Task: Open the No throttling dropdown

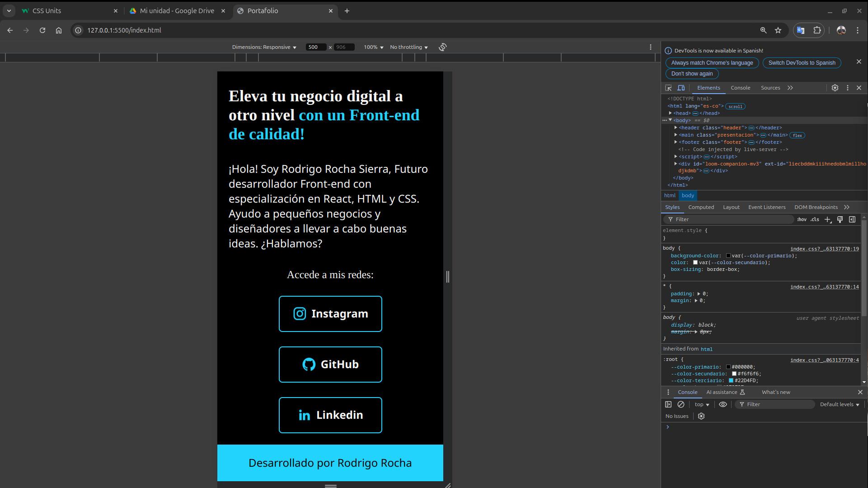Action: (x=409, y=47)
